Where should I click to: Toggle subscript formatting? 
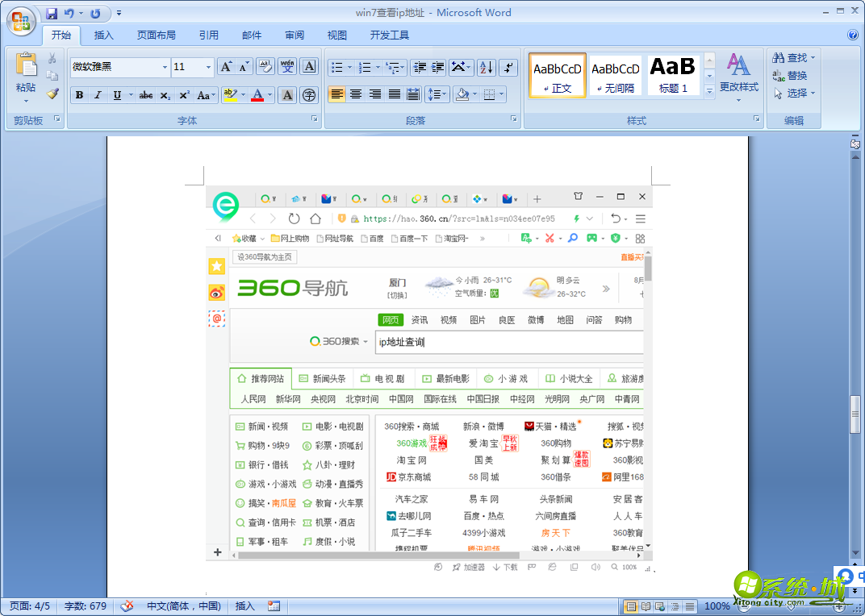(165, 95)
